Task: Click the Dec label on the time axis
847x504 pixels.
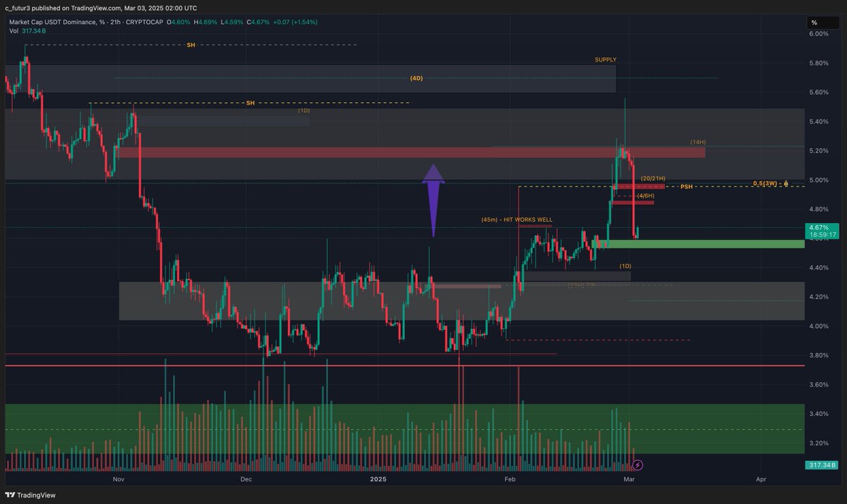Action: [x=246, y=479]
